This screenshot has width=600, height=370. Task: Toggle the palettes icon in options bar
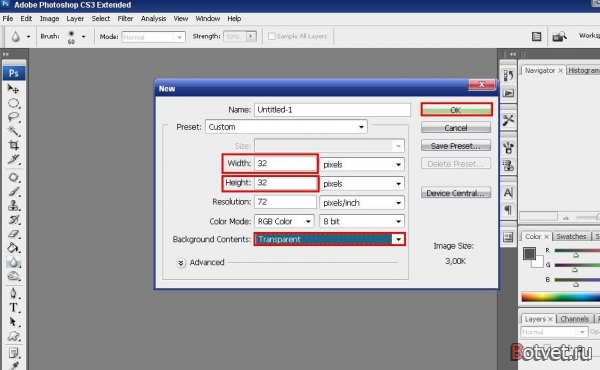tap(536, 36)
